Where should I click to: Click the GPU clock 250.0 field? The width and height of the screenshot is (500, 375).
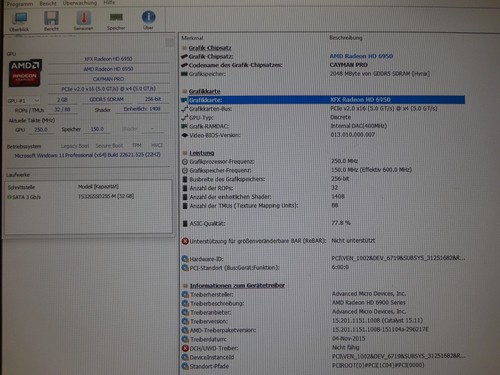(41, 130)
